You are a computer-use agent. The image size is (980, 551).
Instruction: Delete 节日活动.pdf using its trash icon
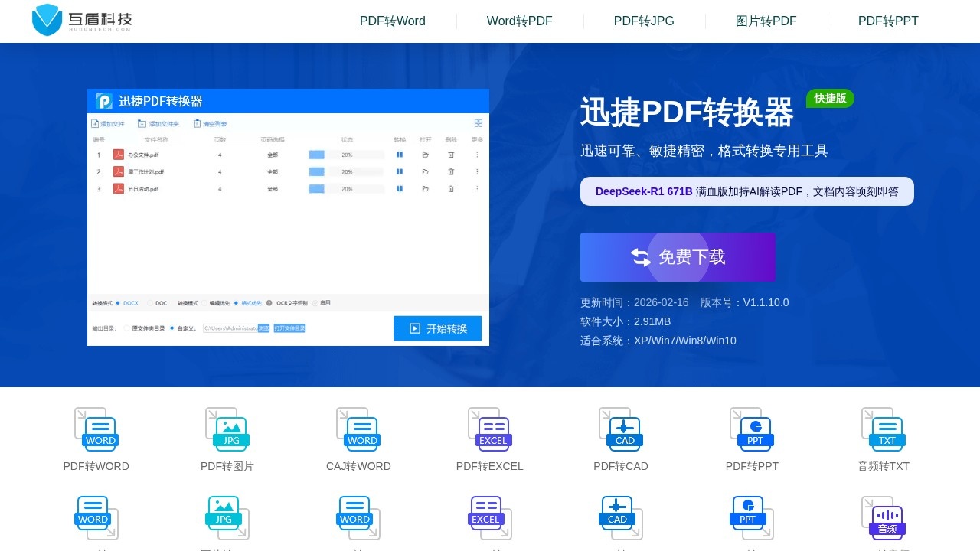(451, 189)
